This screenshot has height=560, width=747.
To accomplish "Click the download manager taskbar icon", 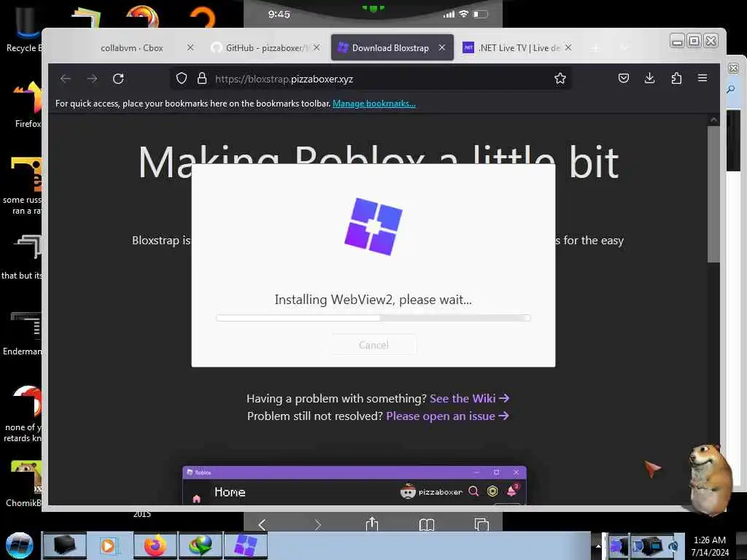I will pyautogui.click(x=200, y=545).
